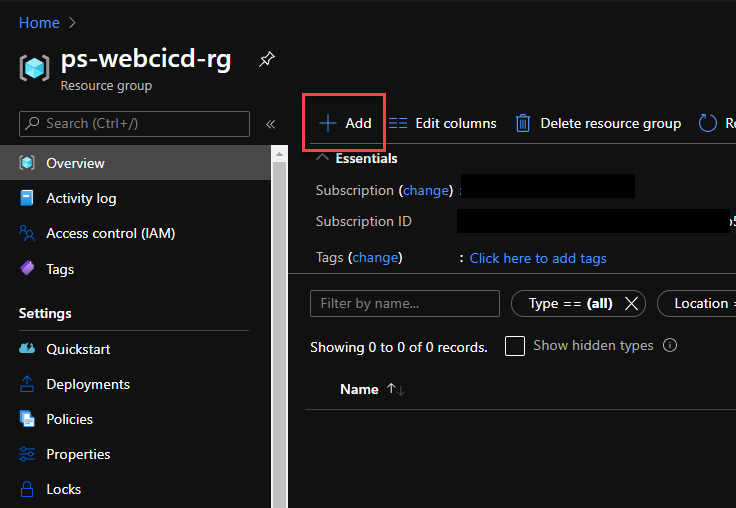Go to Deployments settings

click(88, 384)
